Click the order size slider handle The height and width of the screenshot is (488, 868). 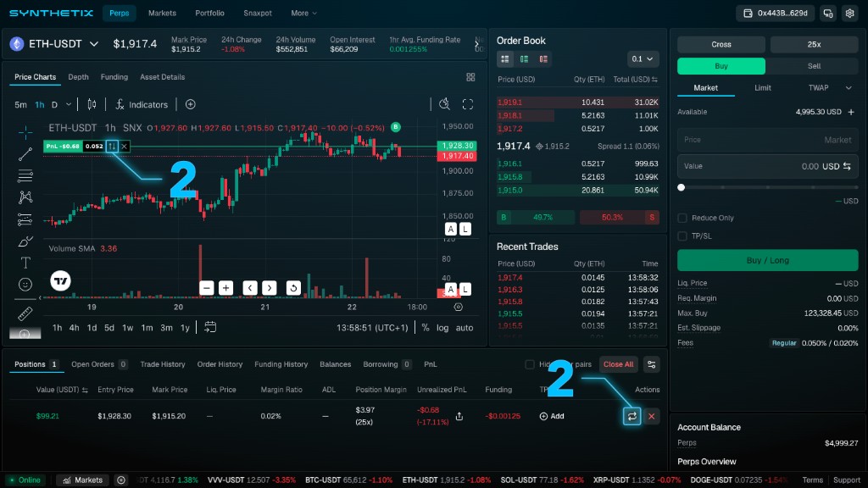coord(682,187)
